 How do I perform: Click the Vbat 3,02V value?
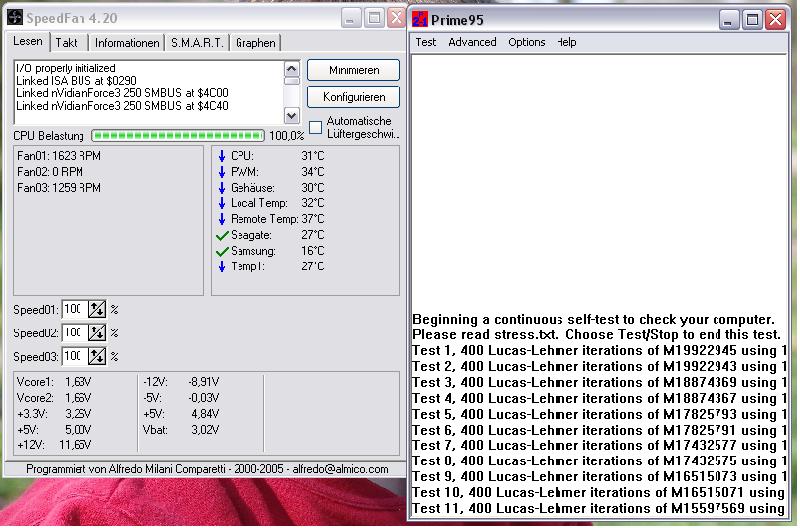[206, 430]
